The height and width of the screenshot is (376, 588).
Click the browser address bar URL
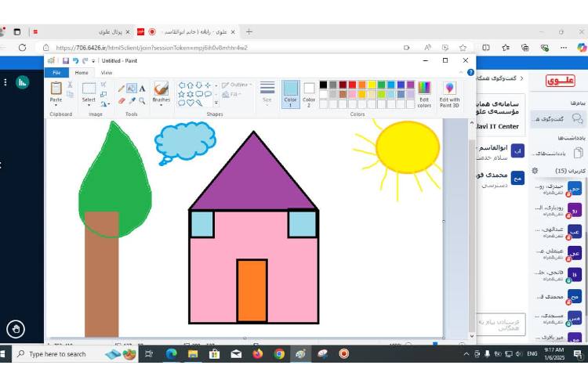[x=152, y=48]
